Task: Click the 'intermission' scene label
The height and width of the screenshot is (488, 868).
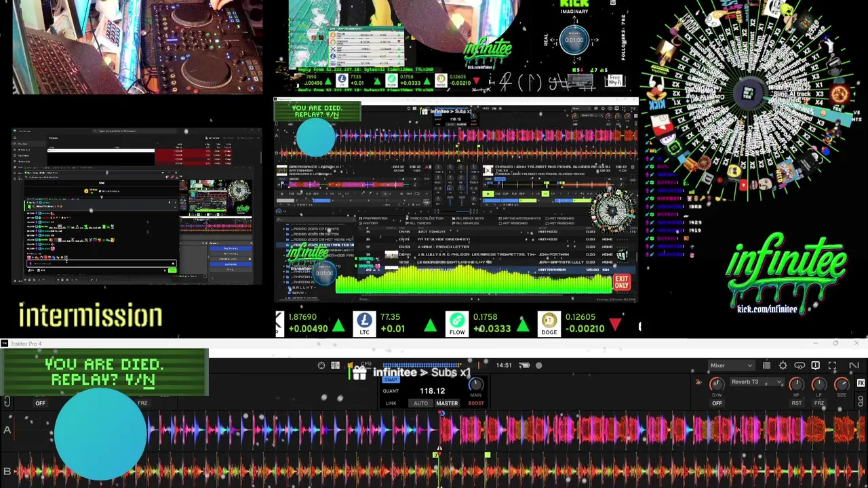Action: [x=90, y=316]
